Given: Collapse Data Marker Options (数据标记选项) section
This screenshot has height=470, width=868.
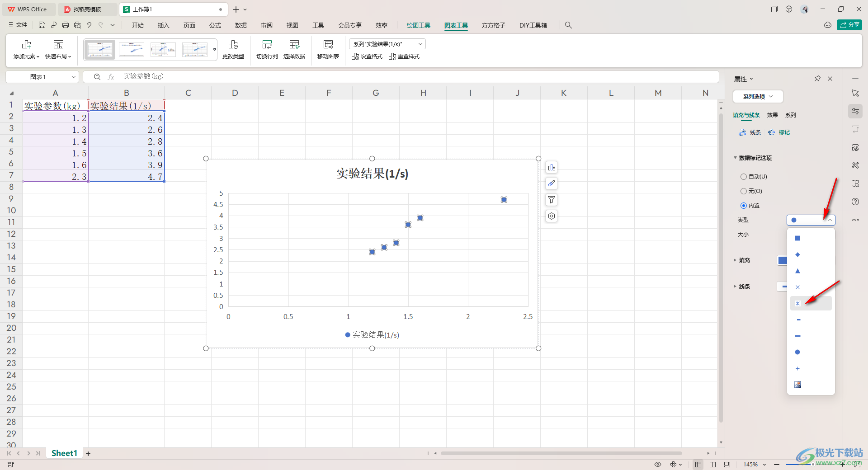Looking at the screenshot, I should pos(735,158).
